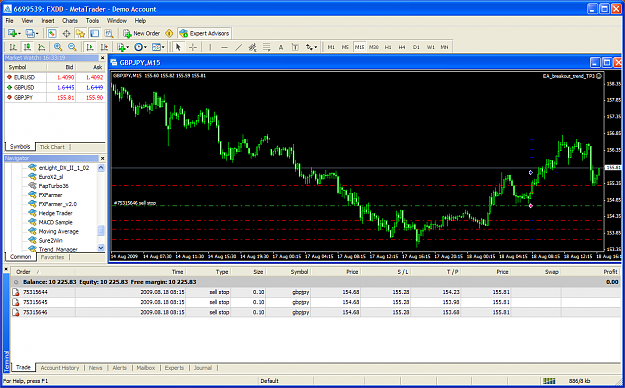The image size is (625, 388).
Task: Close the Navigator panel
Action: (x=102, y=158)
